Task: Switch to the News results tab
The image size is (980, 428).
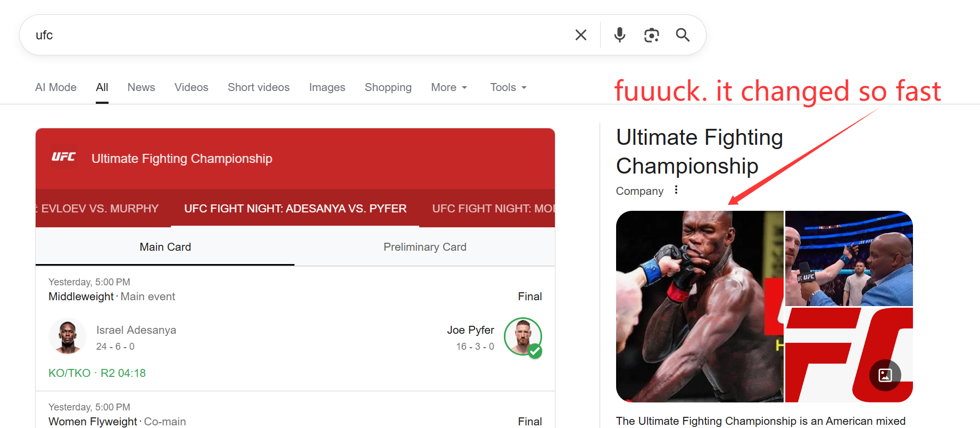Action: point(141,87)
